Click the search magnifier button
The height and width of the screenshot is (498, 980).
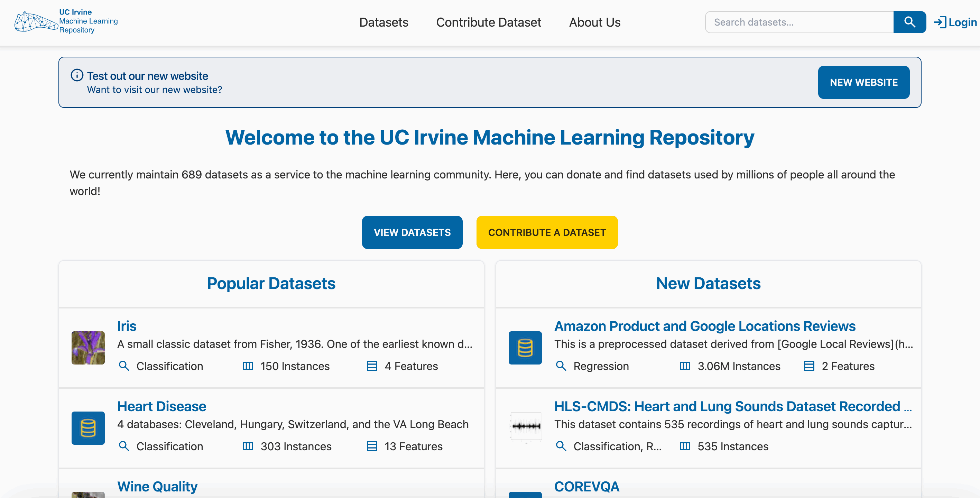pyautogui.click(x=909, y=22)
